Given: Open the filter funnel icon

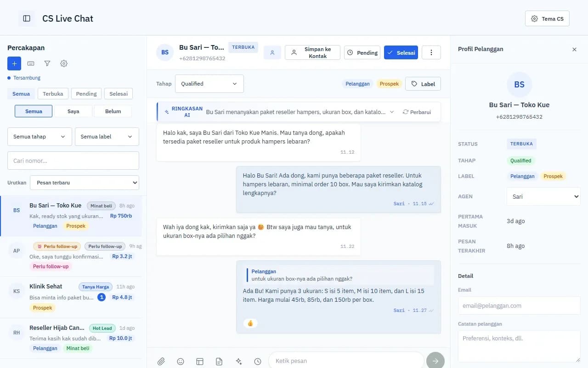Looking at the screenshot, I should [x=47, y=63].
